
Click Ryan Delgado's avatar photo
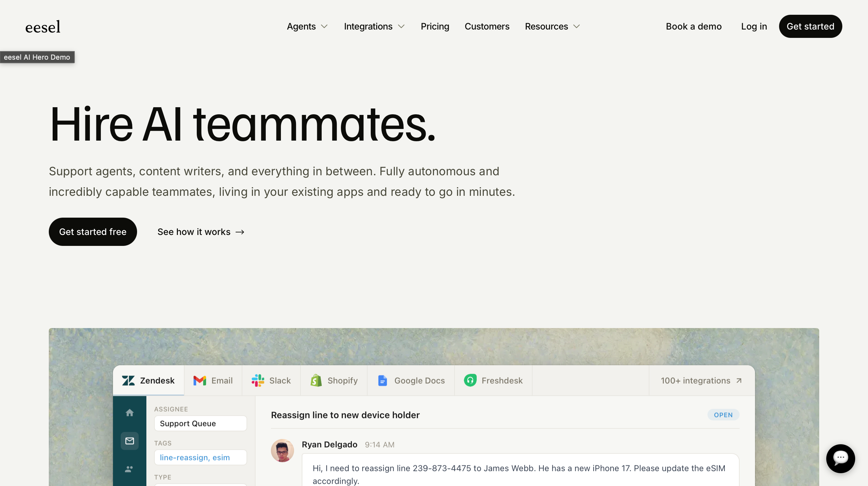pyautogui.click(x=282, y=450)
